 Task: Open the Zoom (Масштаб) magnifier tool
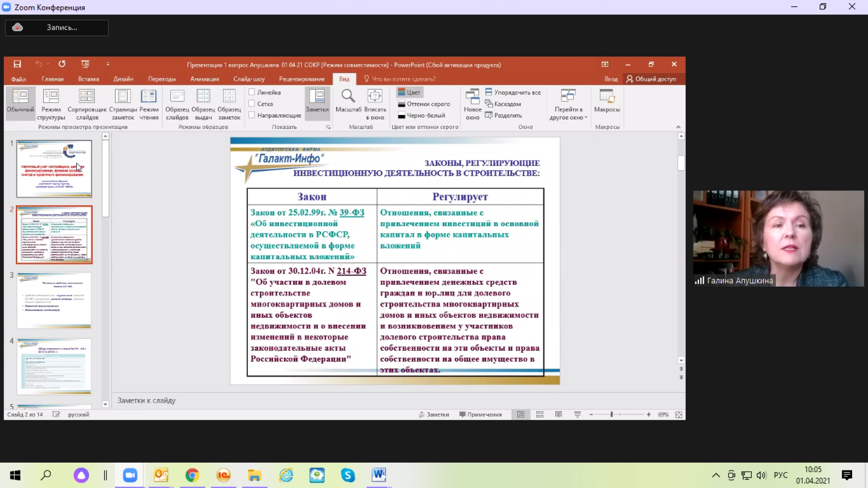click(348, 97)
